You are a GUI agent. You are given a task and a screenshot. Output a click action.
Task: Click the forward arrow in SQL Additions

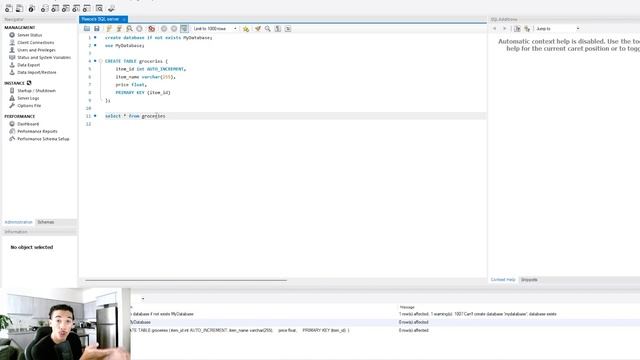click(x=504, y=29)
